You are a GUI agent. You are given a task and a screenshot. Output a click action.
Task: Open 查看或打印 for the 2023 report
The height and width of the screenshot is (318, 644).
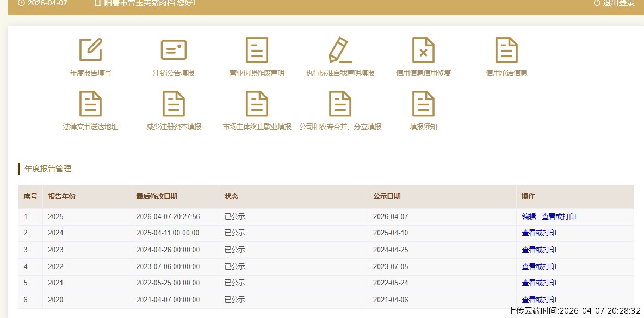click(539, 250)
